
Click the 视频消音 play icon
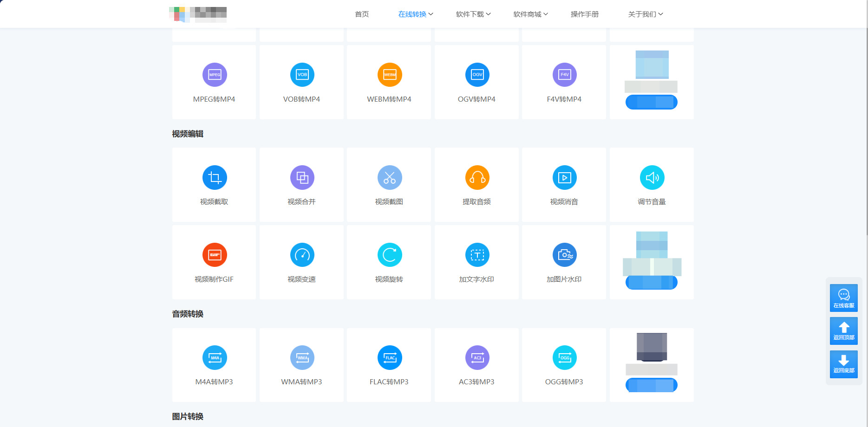(565, 177)
